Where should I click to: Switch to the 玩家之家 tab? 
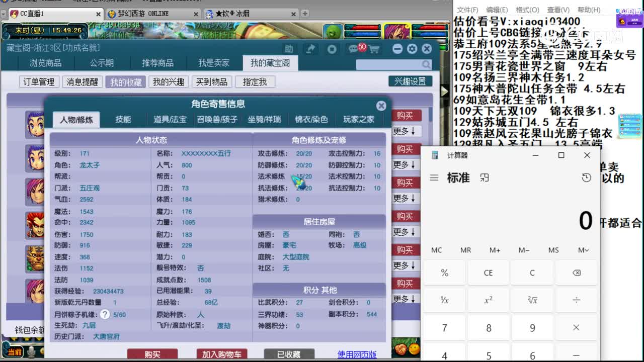pyautogui.click(x=359, y=119)
